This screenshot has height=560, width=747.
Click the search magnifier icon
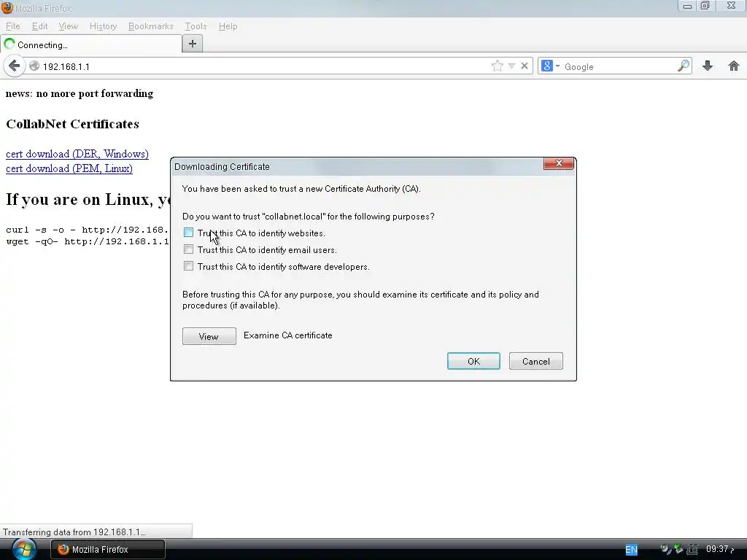pyautogui.click(x=683, y=66)
